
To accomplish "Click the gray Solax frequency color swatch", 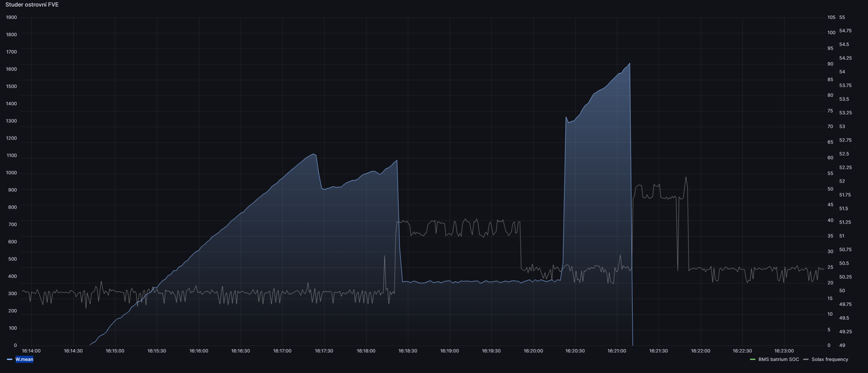I will pyautogui.click(x=806, y=359).
